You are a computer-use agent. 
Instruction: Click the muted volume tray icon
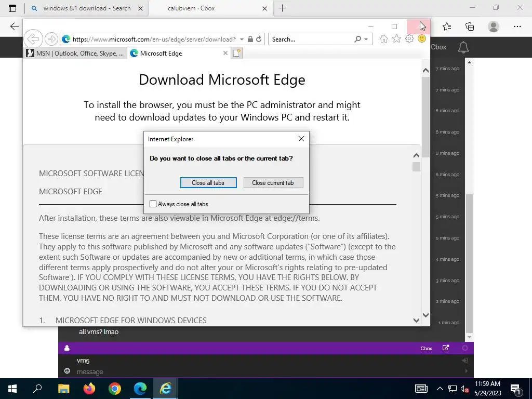pos(465,389)
